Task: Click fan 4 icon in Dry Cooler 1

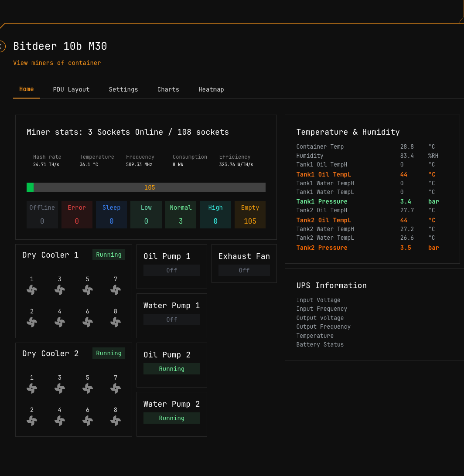Action: coord(60,322)
